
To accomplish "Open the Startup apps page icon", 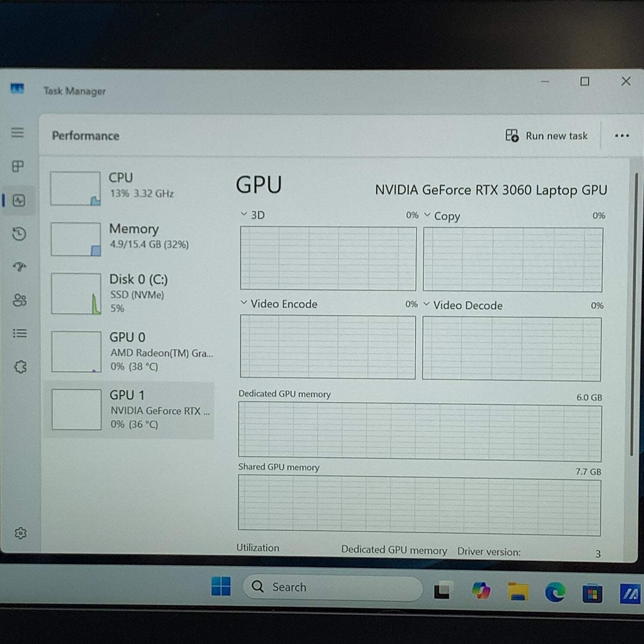I will pos(19,267).
